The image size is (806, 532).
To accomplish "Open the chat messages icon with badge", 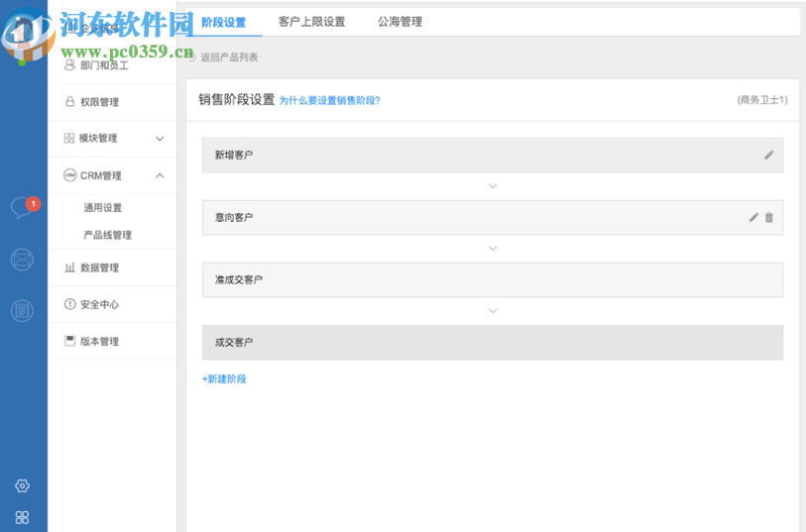I will click(24, 207).
